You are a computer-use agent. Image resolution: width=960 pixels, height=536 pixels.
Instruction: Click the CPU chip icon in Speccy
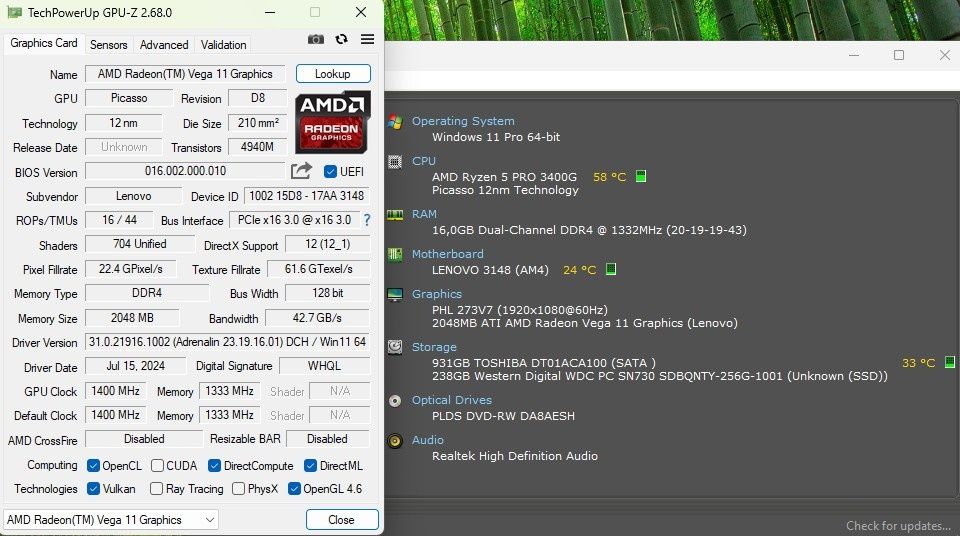pos(395,162)
